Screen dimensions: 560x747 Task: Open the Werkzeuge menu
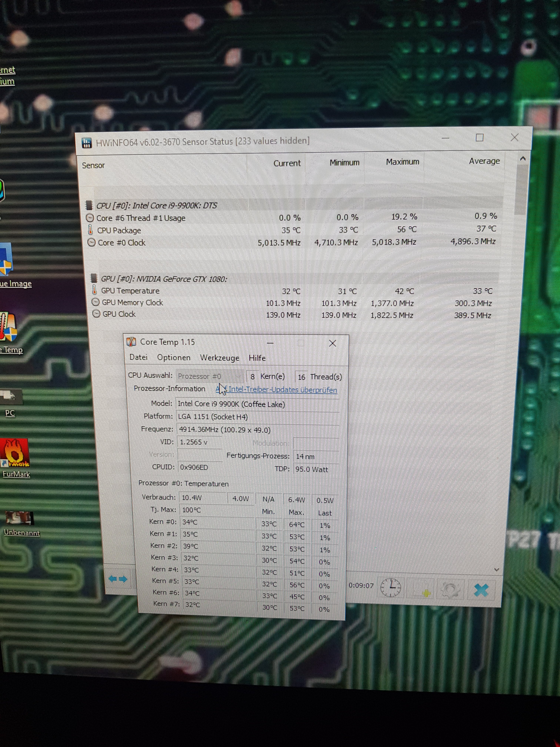[219, 358]
